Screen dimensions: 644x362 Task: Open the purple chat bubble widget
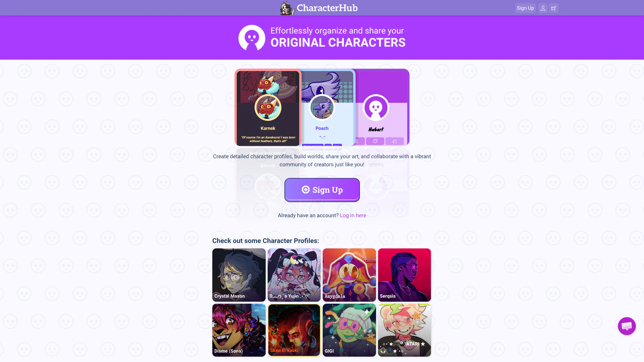(x=627, y=326)
